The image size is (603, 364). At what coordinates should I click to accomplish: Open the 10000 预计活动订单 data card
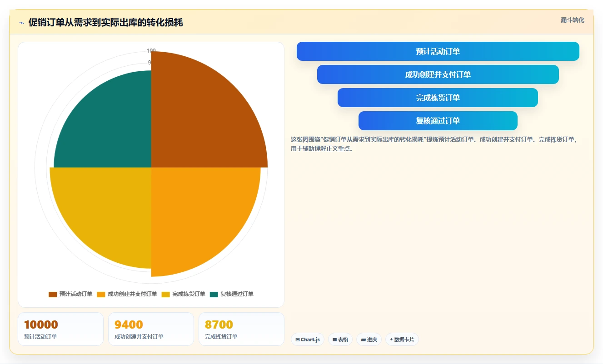point(61,329)
